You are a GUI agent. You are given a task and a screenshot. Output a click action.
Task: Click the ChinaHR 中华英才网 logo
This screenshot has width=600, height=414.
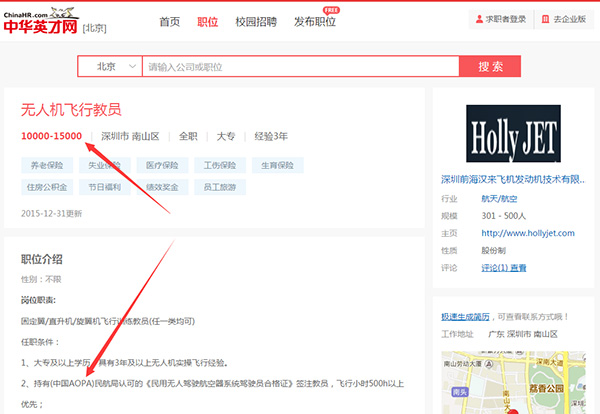41,21
